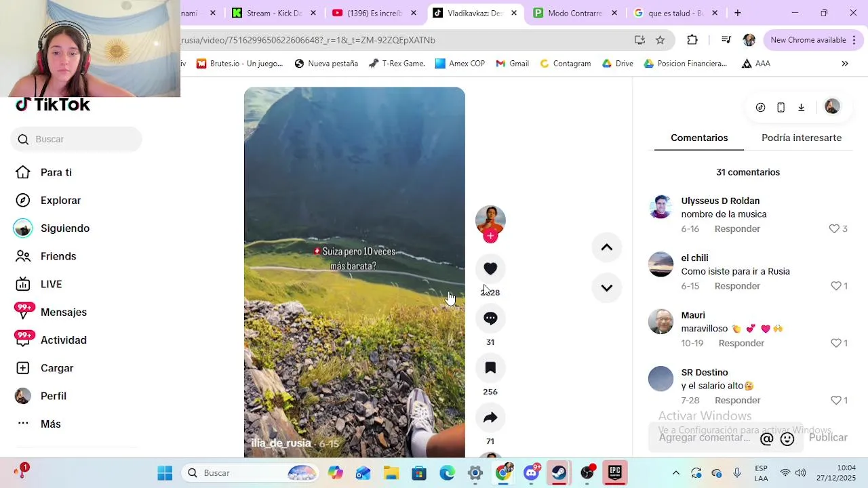
Task: Open the T-Rex Game bookmark
Action: pyautogui.click(x=397, y=64)
